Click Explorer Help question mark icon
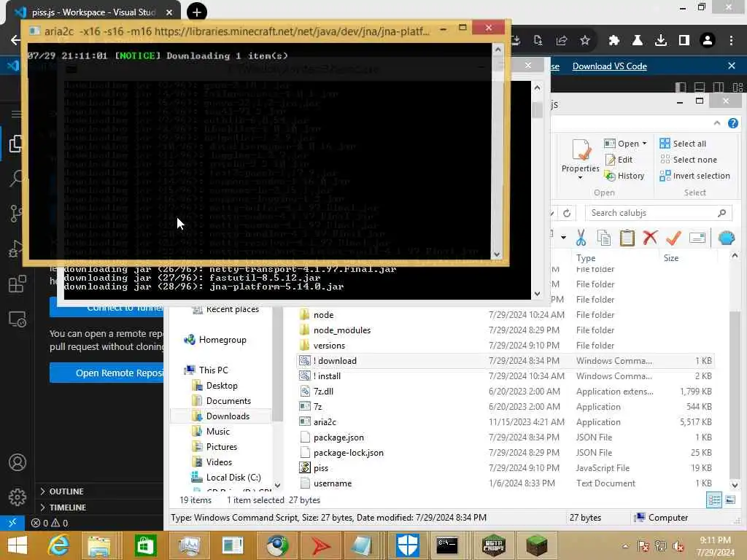 click(732, 123)
